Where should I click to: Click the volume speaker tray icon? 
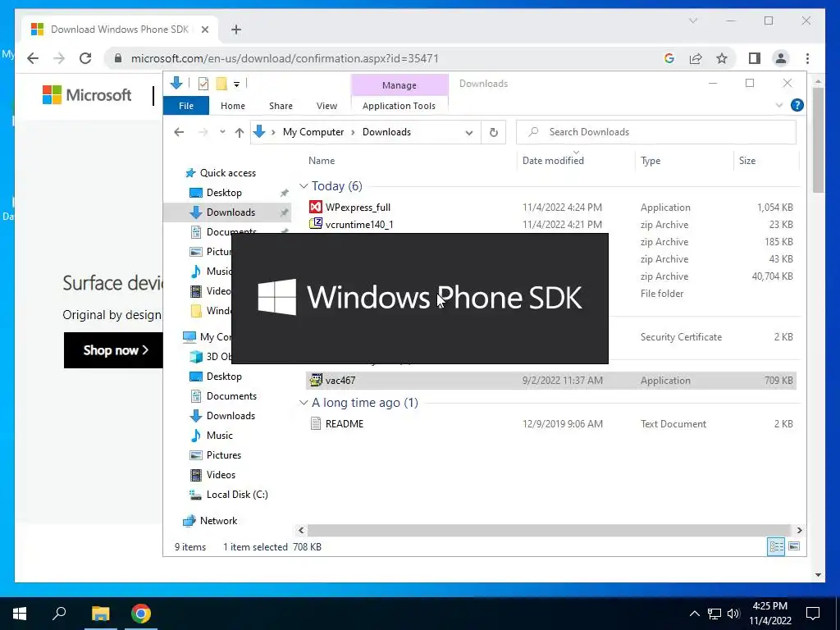coord(733,614)
